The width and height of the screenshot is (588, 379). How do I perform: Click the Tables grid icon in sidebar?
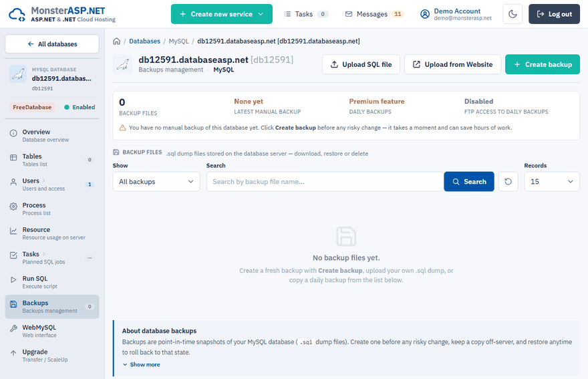coord(13,158)
